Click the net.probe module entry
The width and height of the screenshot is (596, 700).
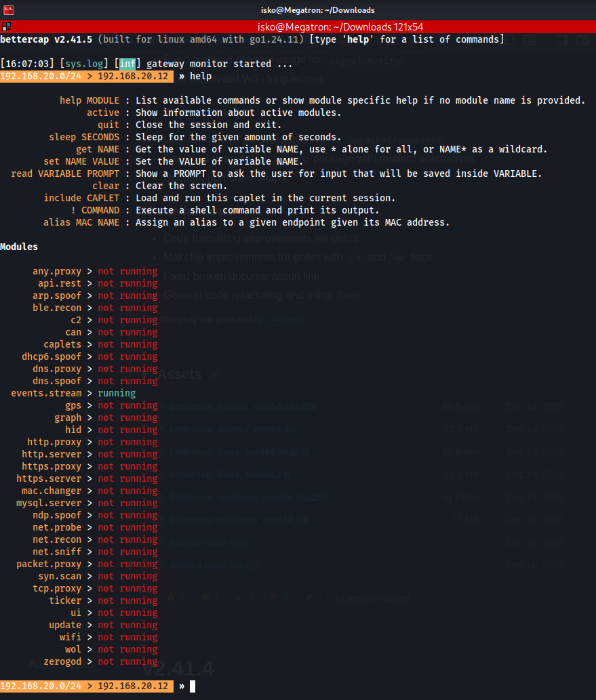click(57, 527)
